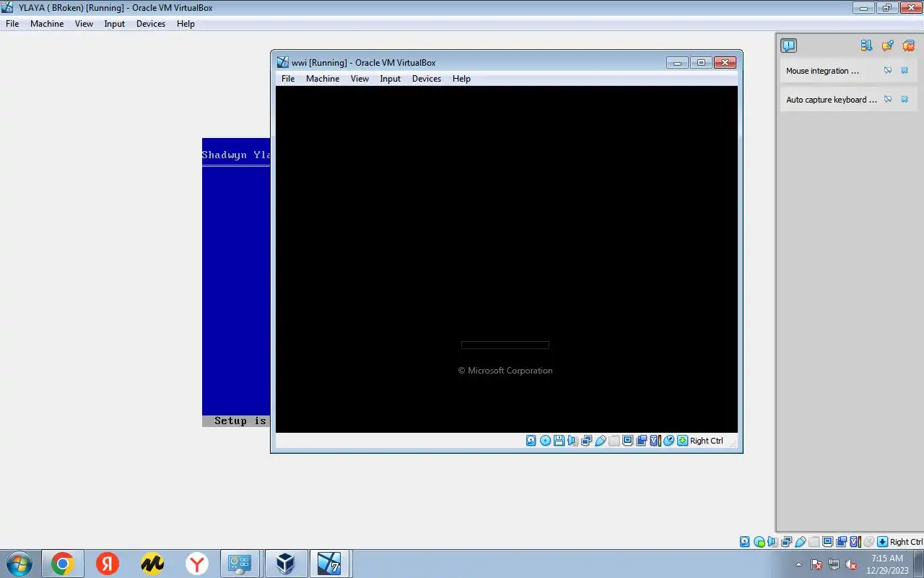924x578 pixels.
Task: Click recording indicator in wwi status bar
Action: (x=641, y=441)
